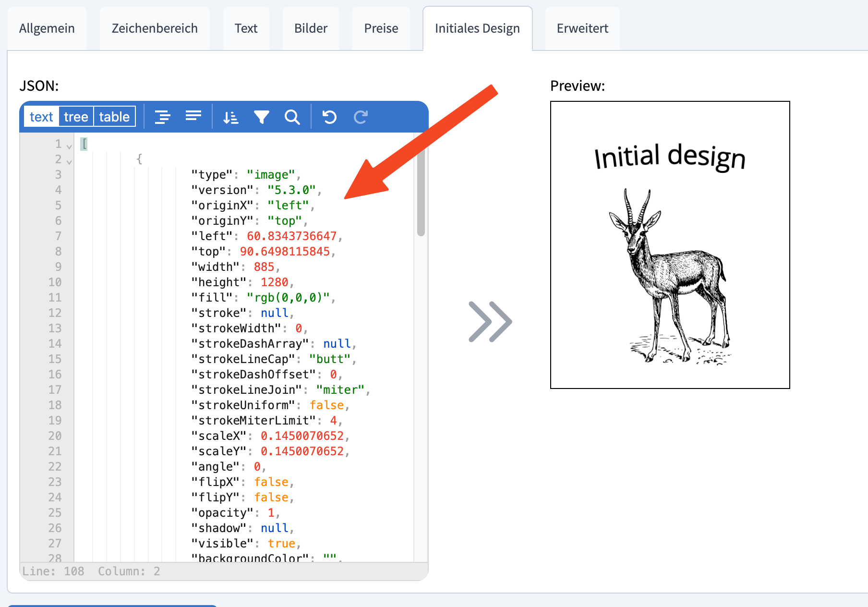868x607 pixels.
Task: Click the strokeDashArray null value
Action: (x=337, y=344)
